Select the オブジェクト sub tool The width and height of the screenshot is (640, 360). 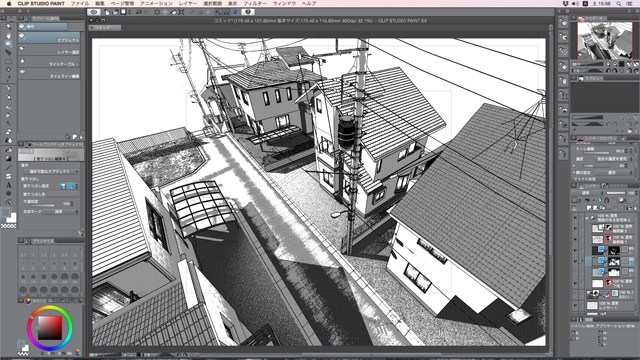tap(49, 38)
